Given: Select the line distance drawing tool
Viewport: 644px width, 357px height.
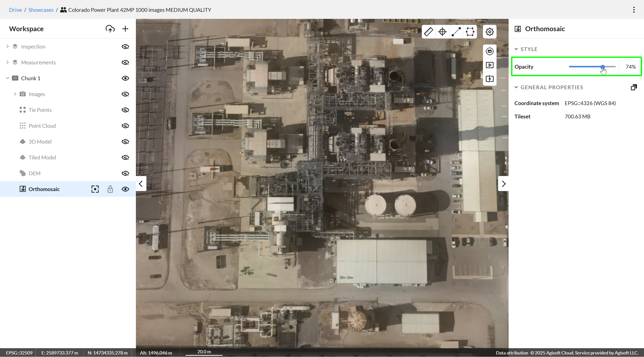Looking at the screenshot, I should (x=456, y=32).
